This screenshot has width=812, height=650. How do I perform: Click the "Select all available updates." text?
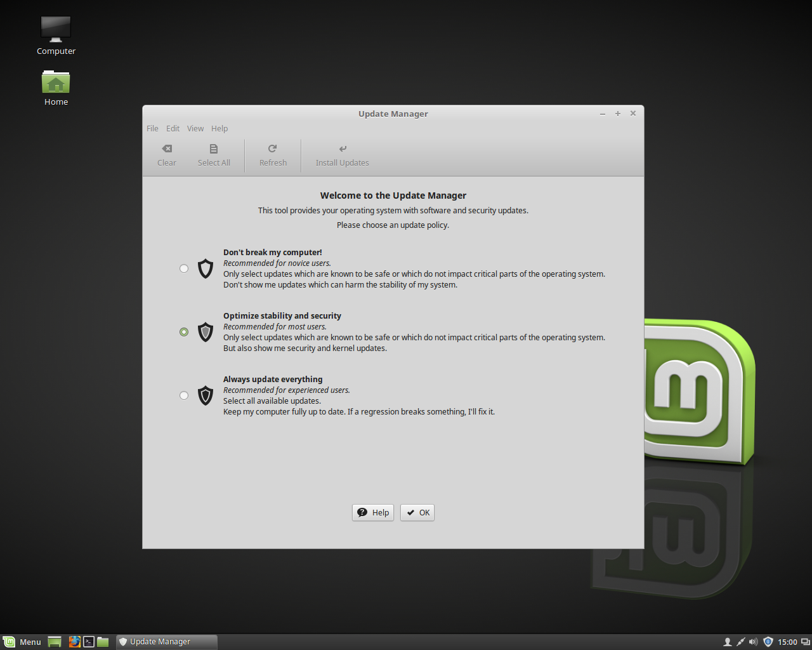pos(272,401)
